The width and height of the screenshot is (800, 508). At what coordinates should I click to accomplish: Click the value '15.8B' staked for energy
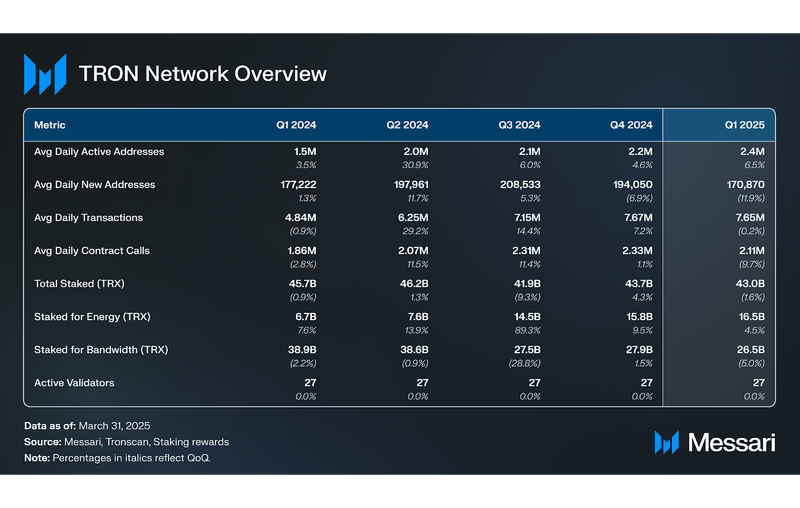pyautogui.click(x=640, y=317)
